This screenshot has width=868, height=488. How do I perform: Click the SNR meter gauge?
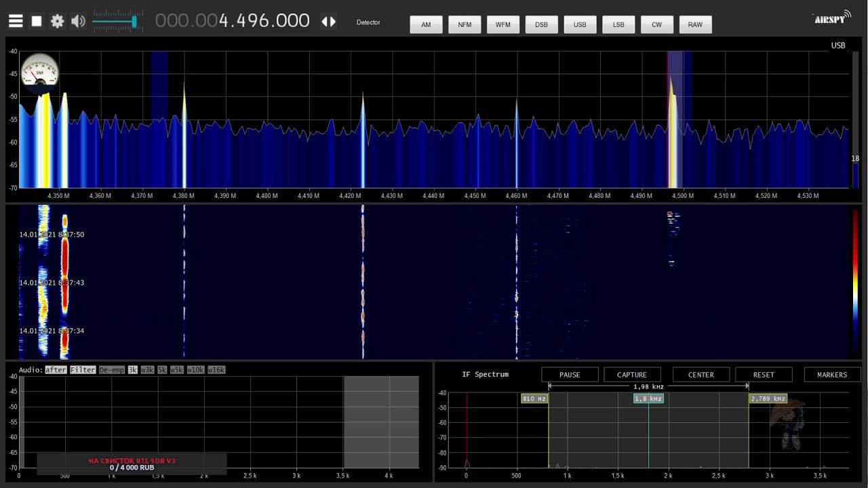click(x=39, y=73)
